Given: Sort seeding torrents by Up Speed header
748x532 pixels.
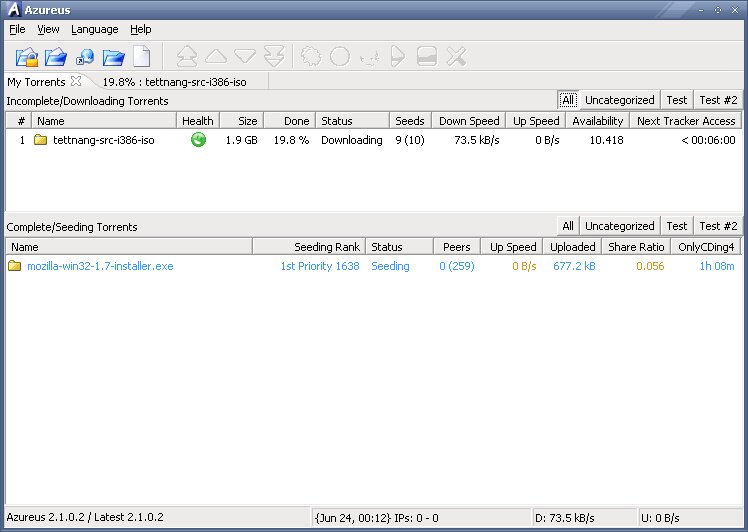Looking at the screenshot, I should point(512,247).
